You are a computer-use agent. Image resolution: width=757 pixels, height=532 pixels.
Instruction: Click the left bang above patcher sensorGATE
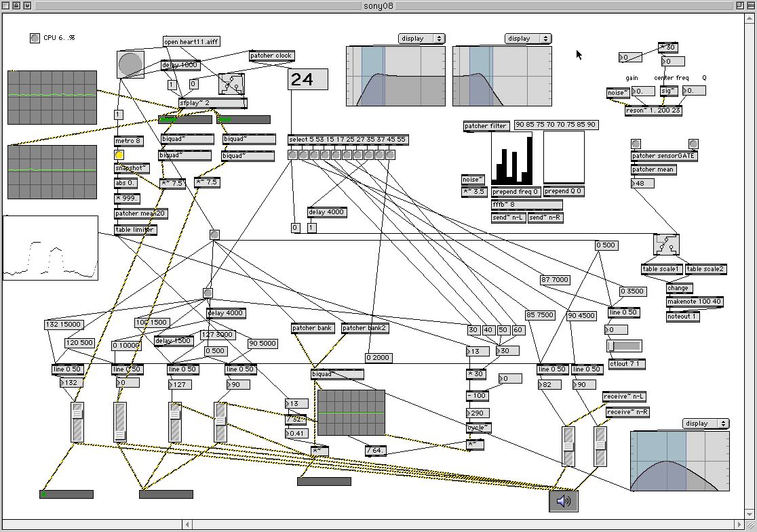coord(636,144)
